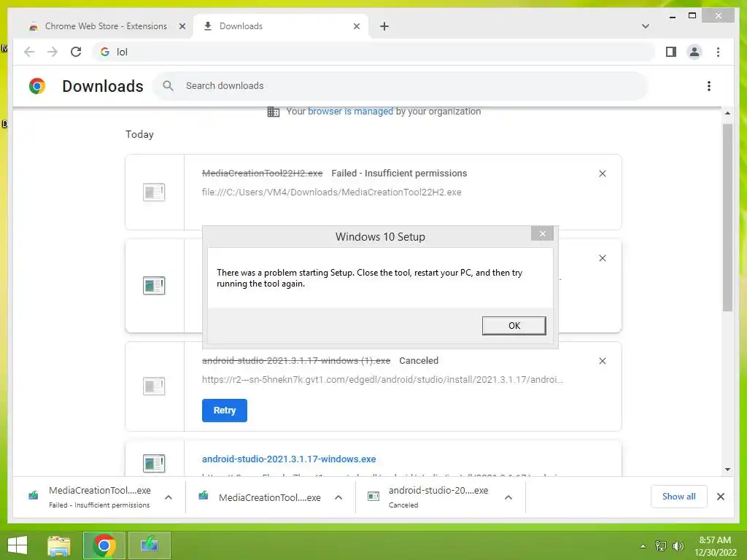Open the browser is managed link
The height and width of the screenshot is (560, 747).
pos(350,112)
